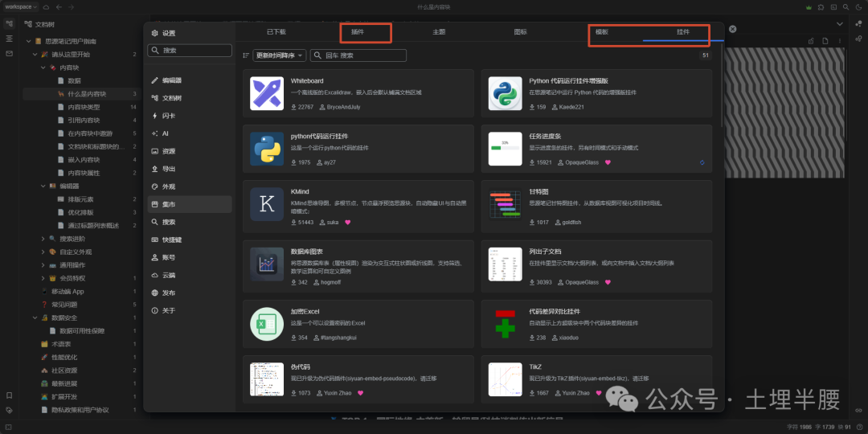868x434 pixels.
Task: Click the 回车 搜索 marketplace search field
Action: point(358,55)
